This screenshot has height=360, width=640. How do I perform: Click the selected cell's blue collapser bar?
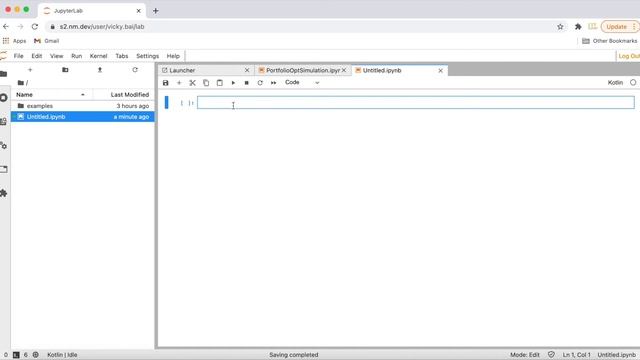tap(167, 102)
